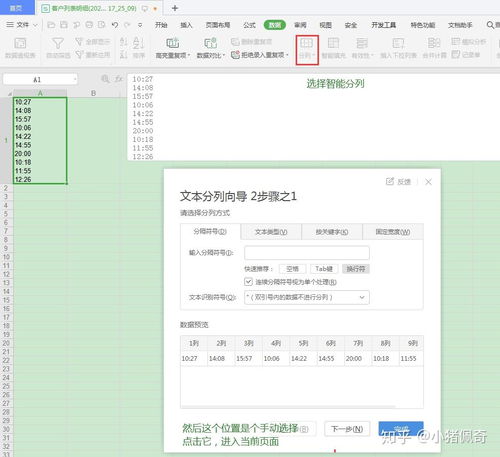Click the Tab键 quick delimiter button

(324, 269)
